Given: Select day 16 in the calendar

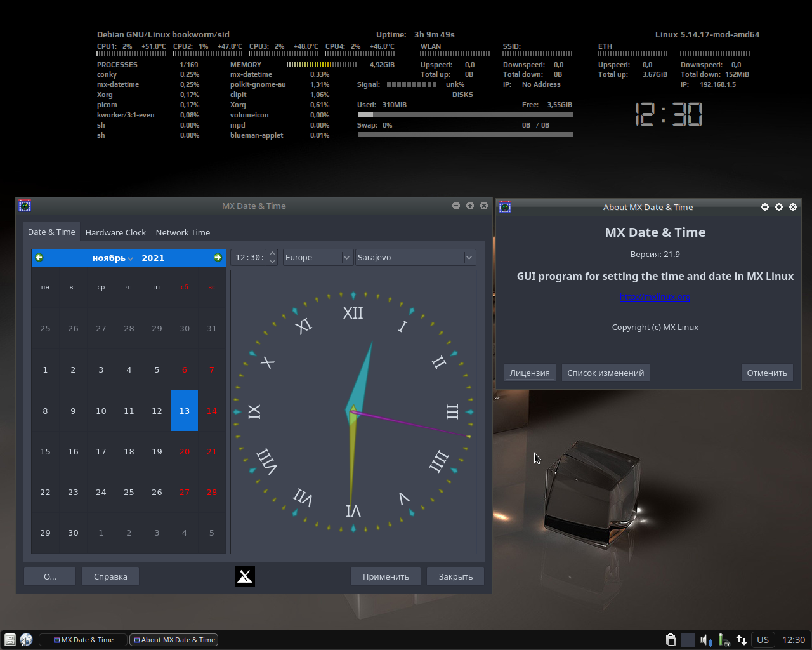Looking at the screenshot, I should 73,451.
